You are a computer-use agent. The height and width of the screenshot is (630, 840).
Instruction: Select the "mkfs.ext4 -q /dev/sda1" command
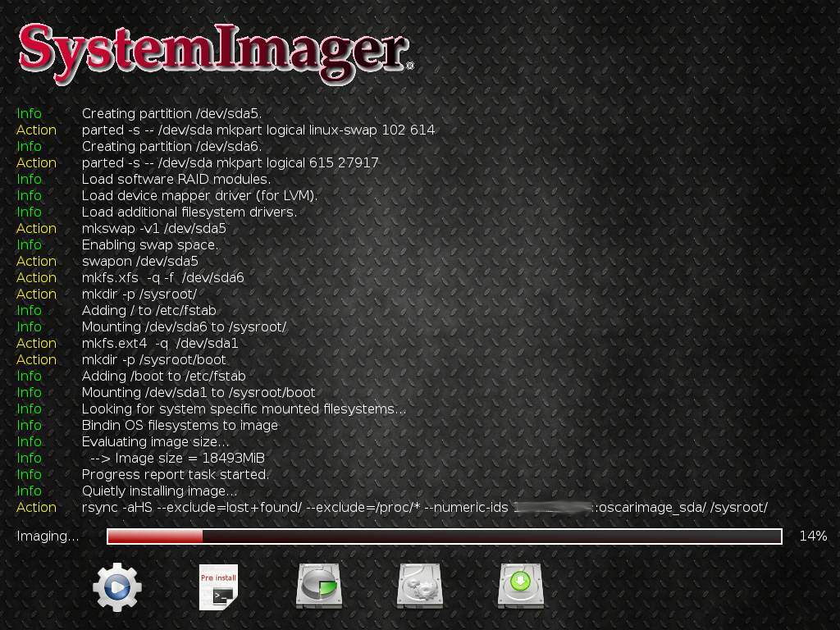160,344
